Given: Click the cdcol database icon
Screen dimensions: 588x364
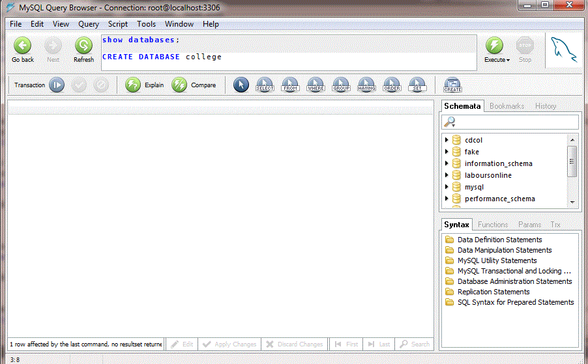Looking at the screenshot, I should 456,140.
